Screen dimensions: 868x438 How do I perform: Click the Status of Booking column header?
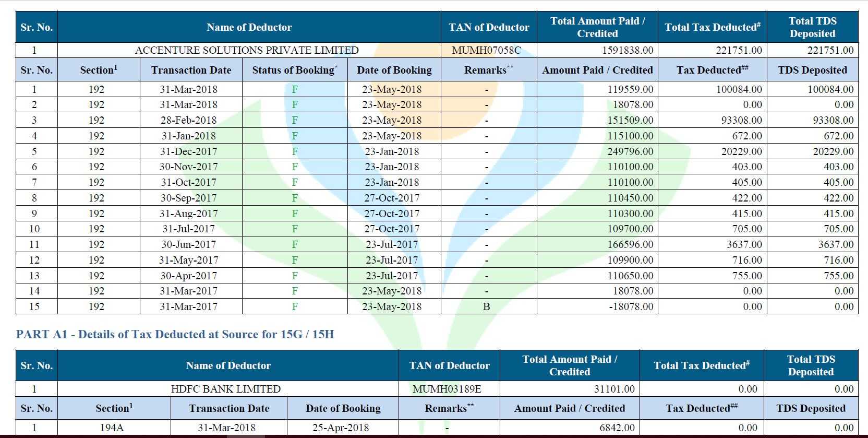[x=295, y=70]
